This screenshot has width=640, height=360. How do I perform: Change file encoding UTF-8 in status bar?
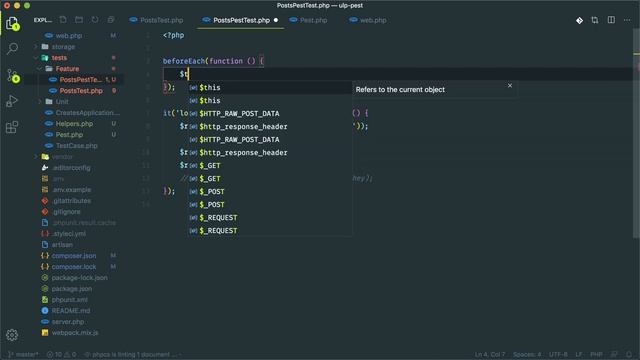click(x=558, y=354)
